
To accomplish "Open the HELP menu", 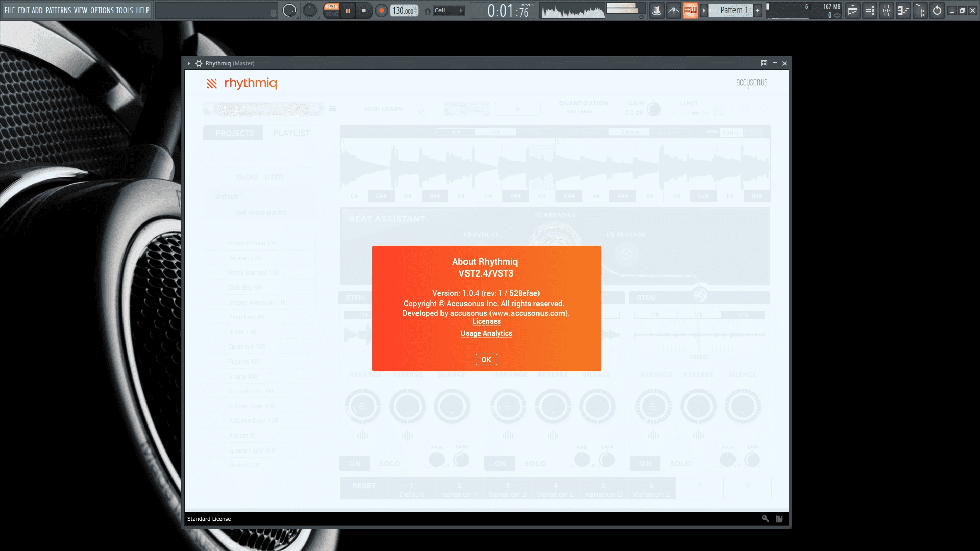I will pos(142,10).
